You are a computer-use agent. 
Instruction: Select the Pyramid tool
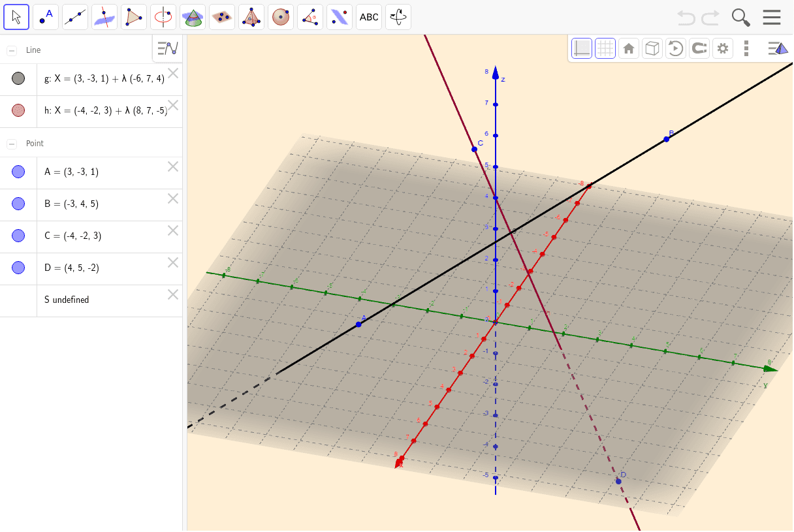point(251,17)
